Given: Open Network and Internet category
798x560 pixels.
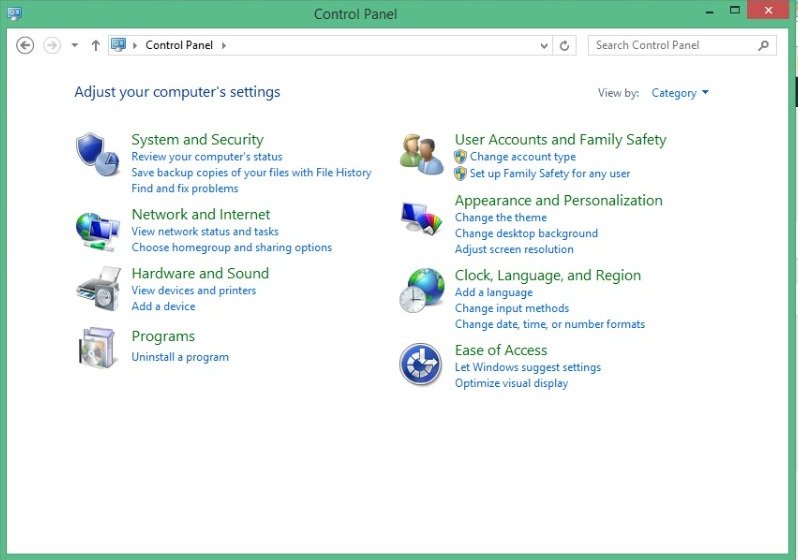Looking at the screenshot, I should [201, 214].
